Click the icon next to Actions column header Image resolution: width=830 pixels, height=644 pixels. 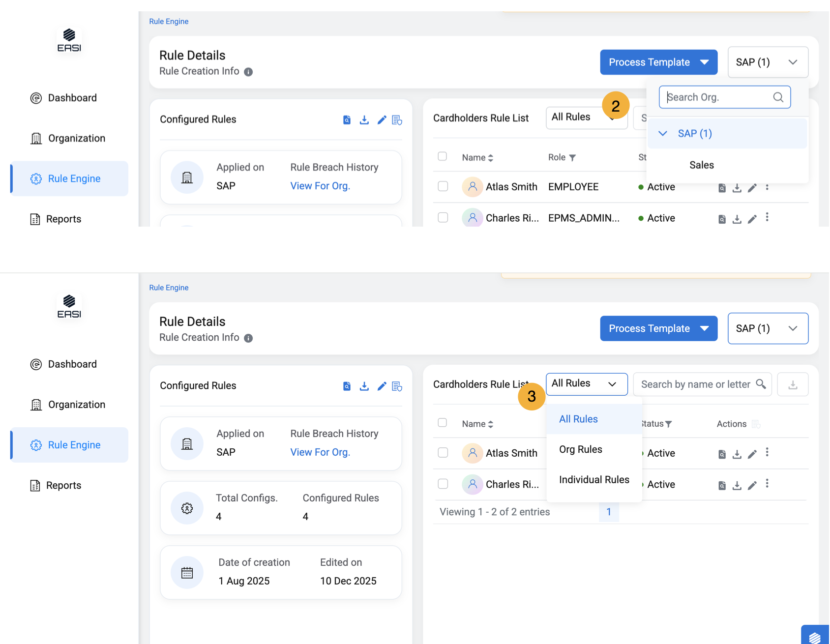point(756,424)
